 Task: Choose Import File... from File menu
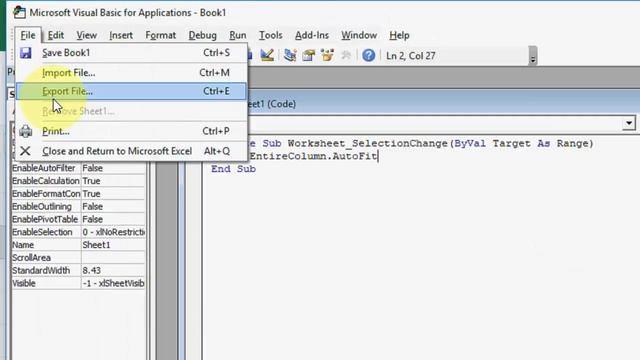[131, 73]
